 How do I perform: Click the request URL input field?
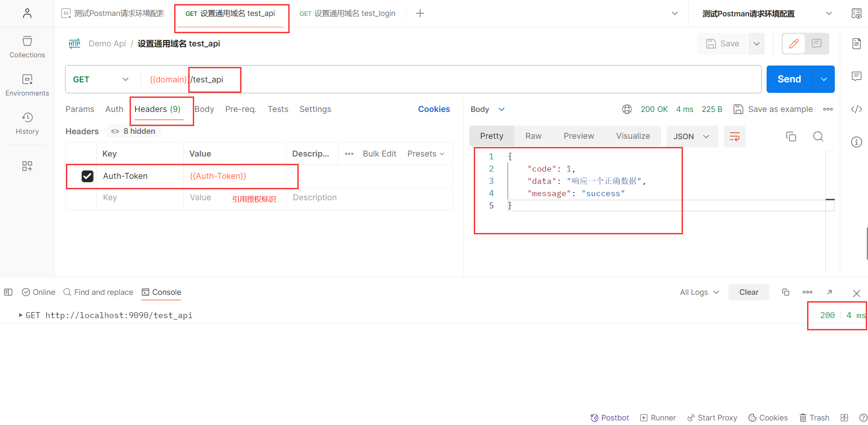point(450,79)
